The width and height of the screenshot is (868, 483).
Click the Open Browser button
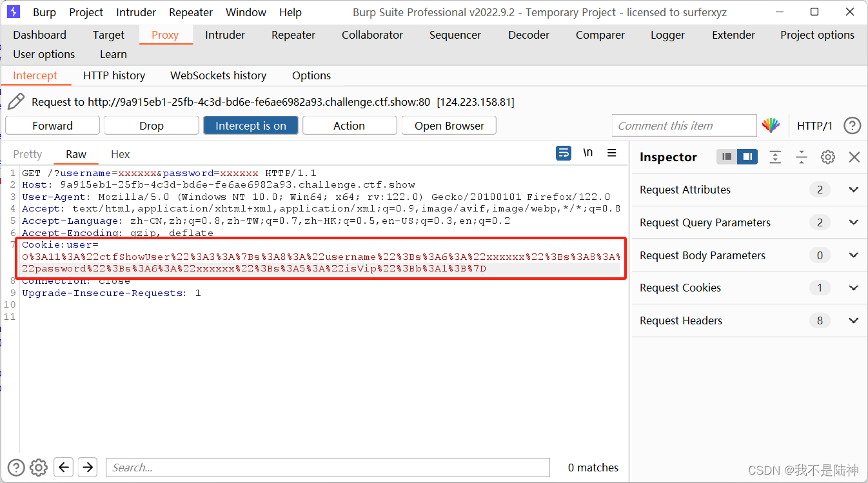449,126
